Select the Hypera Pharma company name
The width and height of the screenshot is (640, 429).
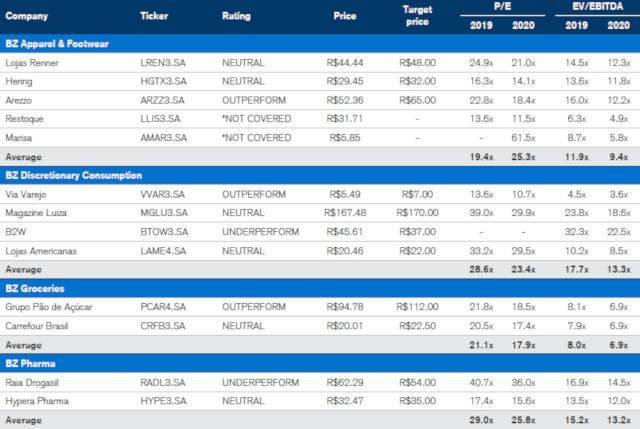(37, 401)
